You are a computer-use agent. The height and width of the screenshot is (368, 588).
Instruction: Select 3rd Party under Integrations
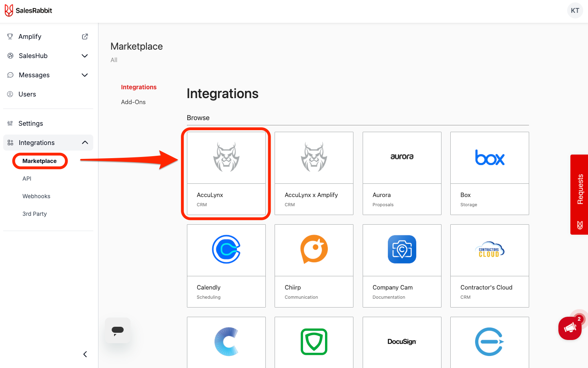(34, 214)
